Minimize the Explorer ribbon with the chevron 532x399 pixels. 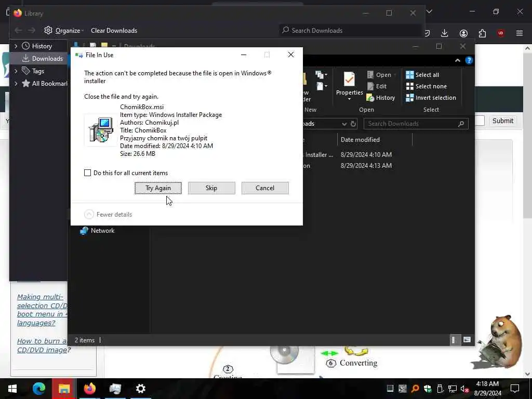pos(458,60)
